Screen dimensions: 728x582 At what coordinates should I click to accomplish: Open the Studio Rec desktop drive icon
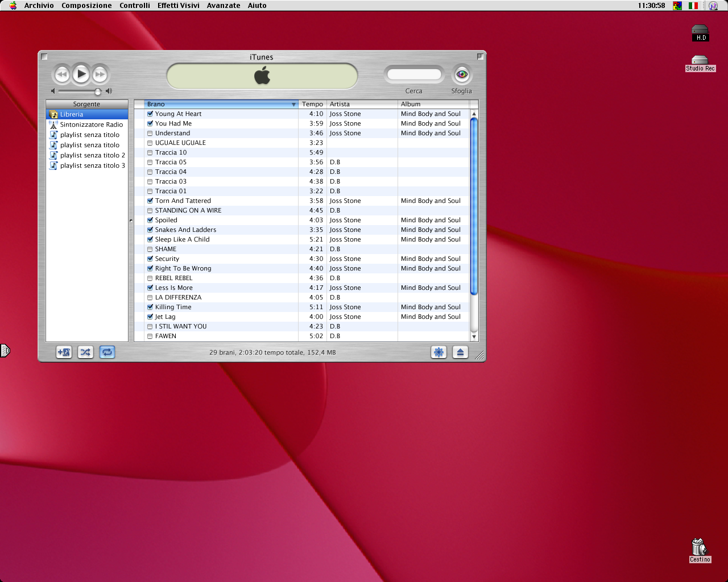[700, 64]
